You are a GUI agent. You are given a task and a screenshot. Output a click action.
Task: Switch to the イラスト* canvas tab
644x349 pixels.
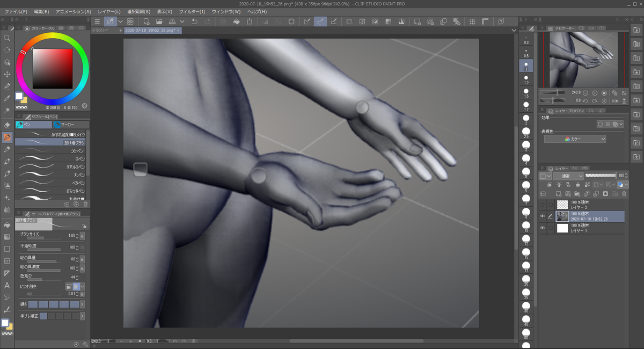(106, 31)
